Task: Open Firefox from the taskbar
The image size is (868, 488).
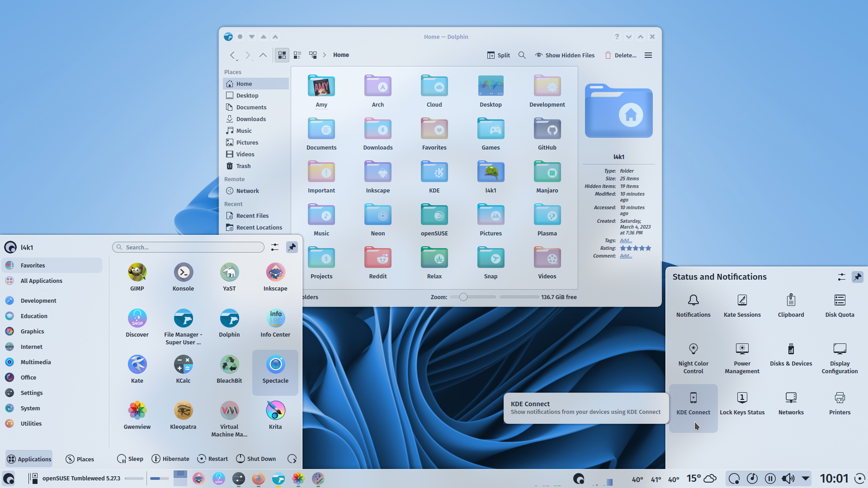Action: (259, 479)
